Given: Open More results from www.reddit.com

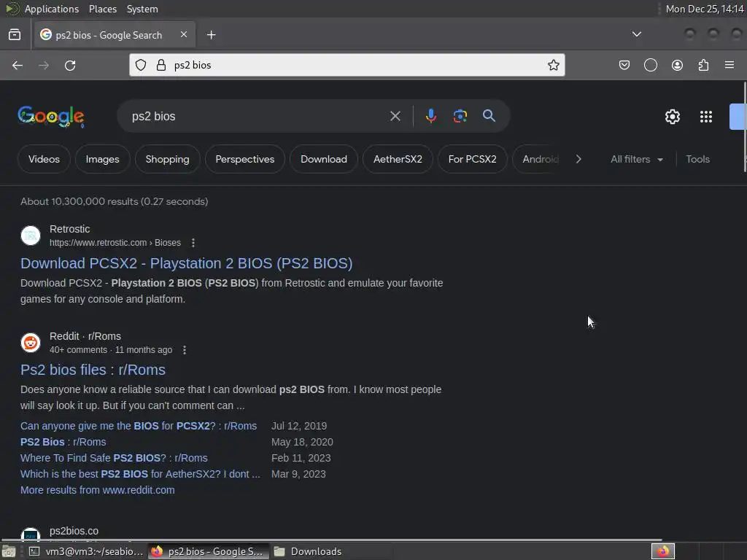Looking at the screenshot, I should (98, 490).
